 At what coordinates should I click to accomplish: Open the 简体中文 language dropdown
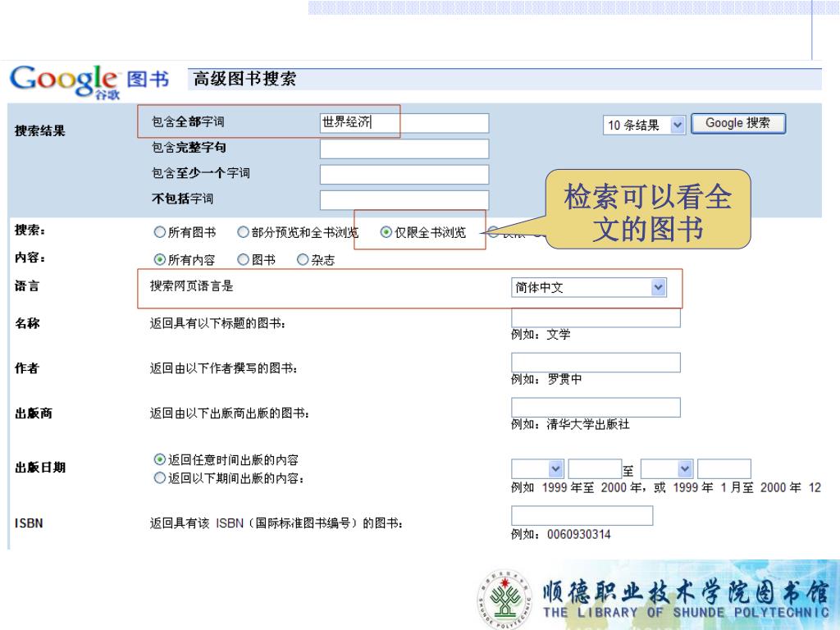coord(589,287)
